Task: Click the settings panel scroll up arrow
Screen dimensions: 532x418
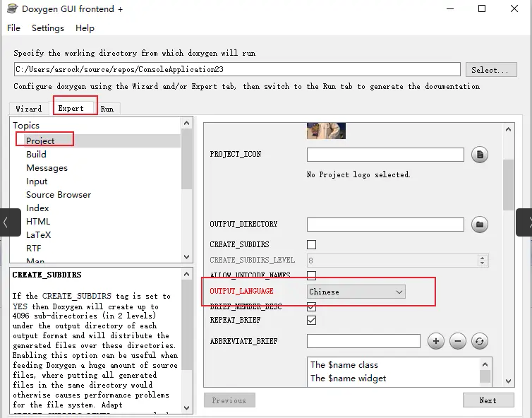Action: pyautogui.click(x=508, y=129)
